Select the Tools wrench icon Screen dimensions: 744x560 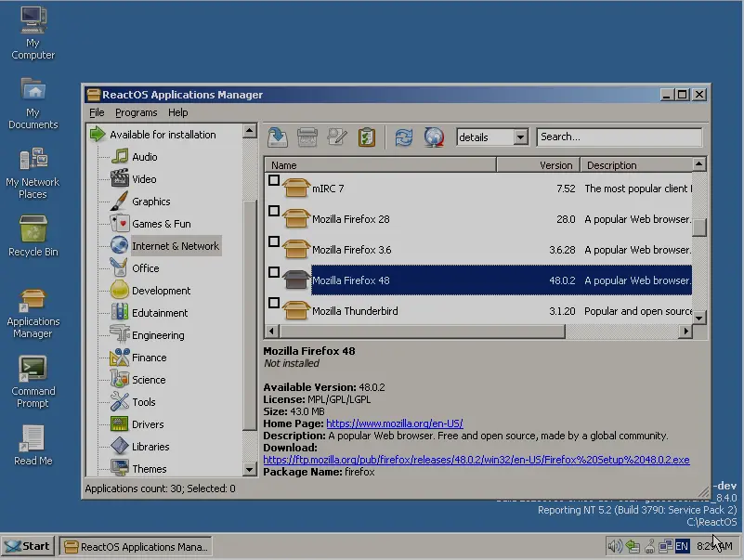pyautogui.click(x=120, y=401)
